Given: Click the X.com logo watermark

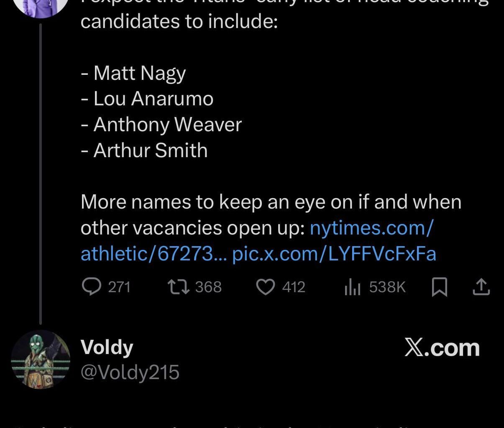Looking at the screenshot, I should [x=442, y=348].
